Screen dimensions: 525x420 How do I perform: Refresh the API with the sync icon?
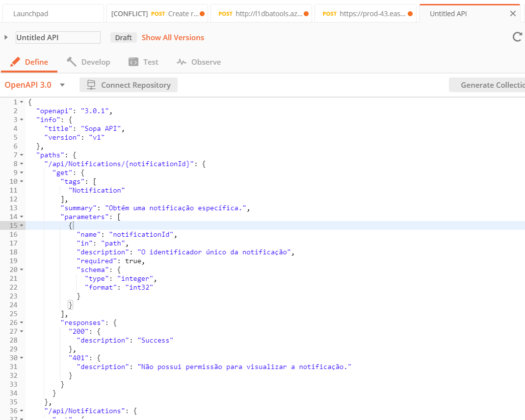click(x=517, y=36)
